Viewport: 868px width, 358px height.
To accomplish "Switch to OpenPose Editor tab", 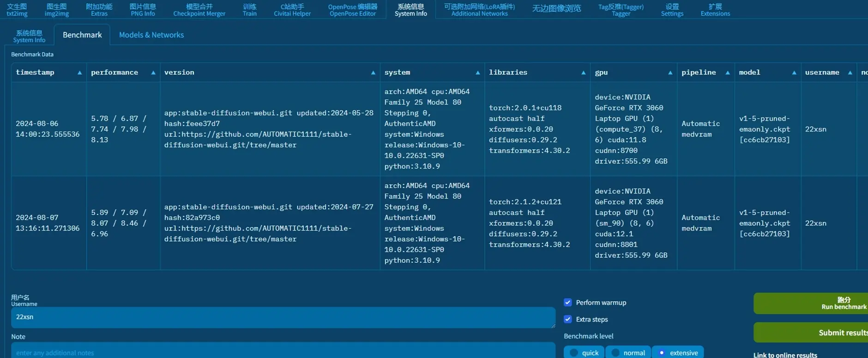I will click(x=353, y=10).
